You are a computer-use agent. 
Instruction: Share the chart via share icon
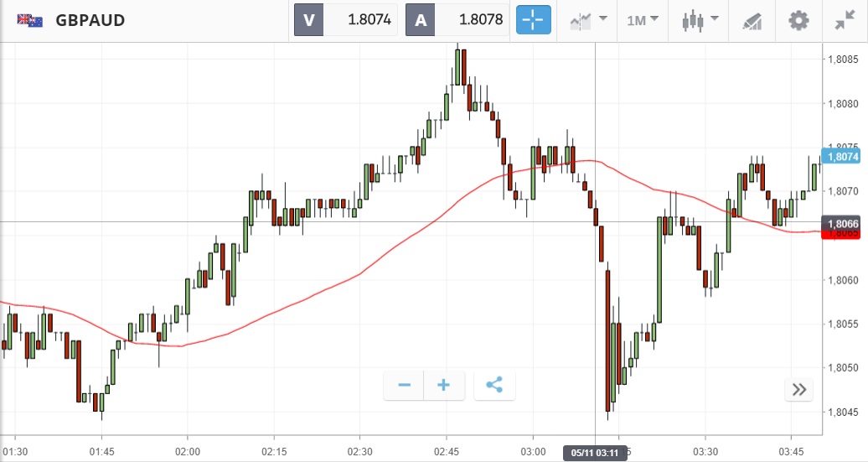pyautogui.click(x=494, y=386)
